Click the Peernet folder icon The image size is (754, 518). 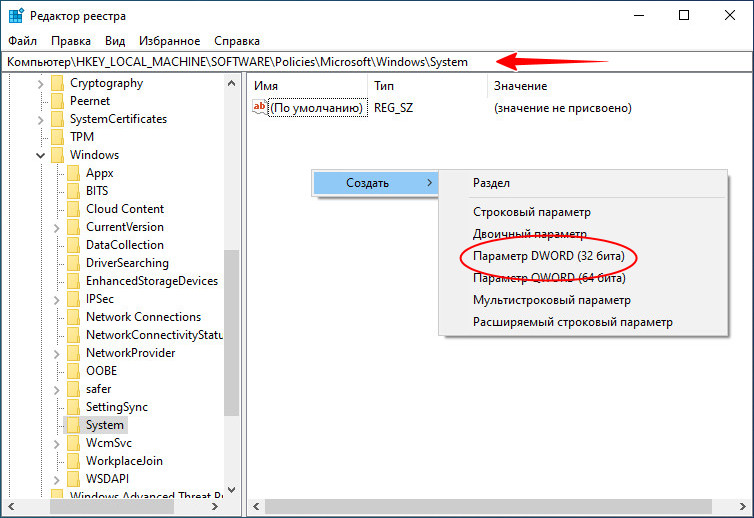57,101
